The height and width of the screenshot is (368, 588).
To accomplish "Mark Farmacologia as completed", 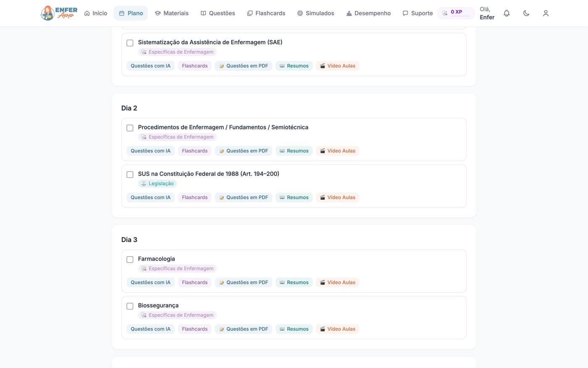I will click(x=130, y=259).
